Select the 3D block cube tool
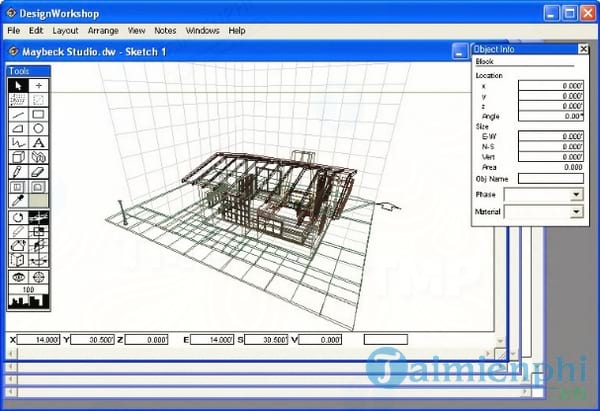 point(18,158)
